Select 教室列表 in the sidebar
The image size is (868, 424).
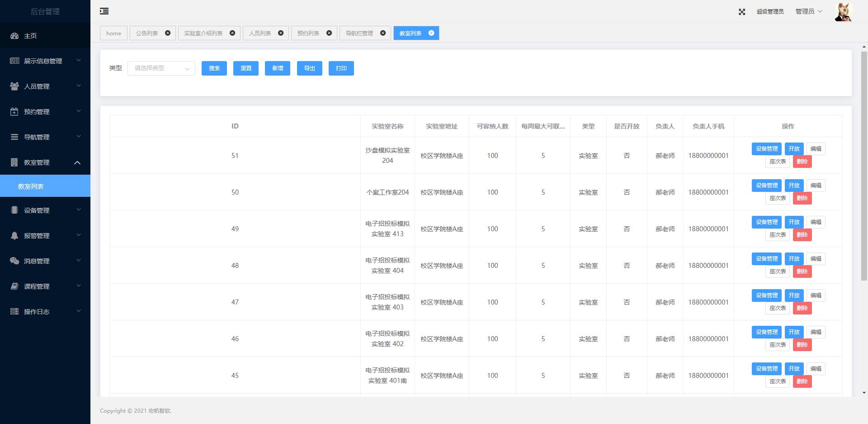click(45, 186)
